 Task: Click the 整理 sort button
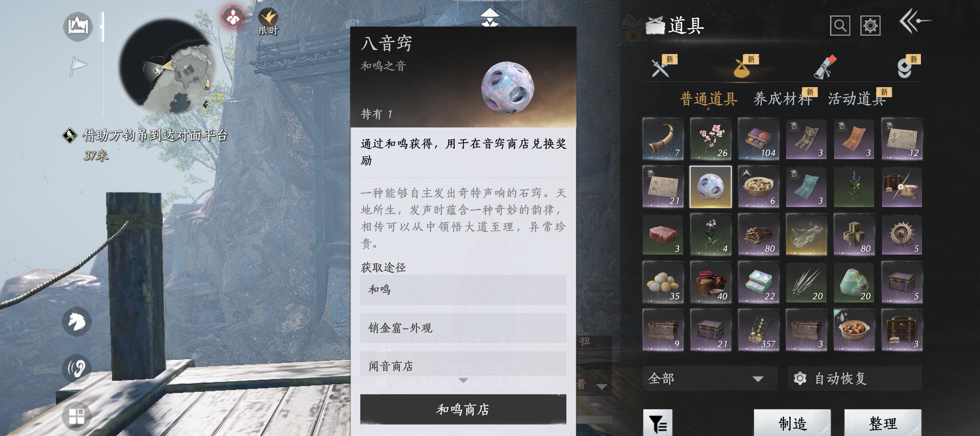point(883,423)
